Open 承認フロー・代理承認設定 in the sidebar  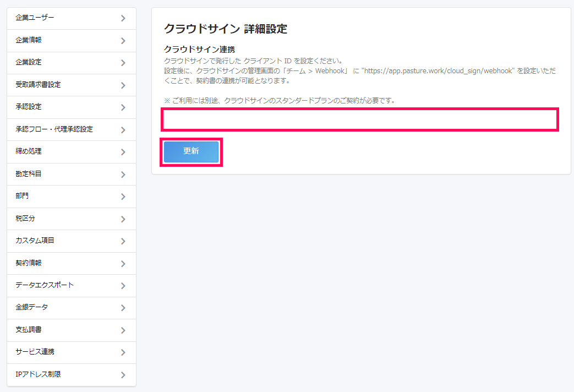coord(72,130)
